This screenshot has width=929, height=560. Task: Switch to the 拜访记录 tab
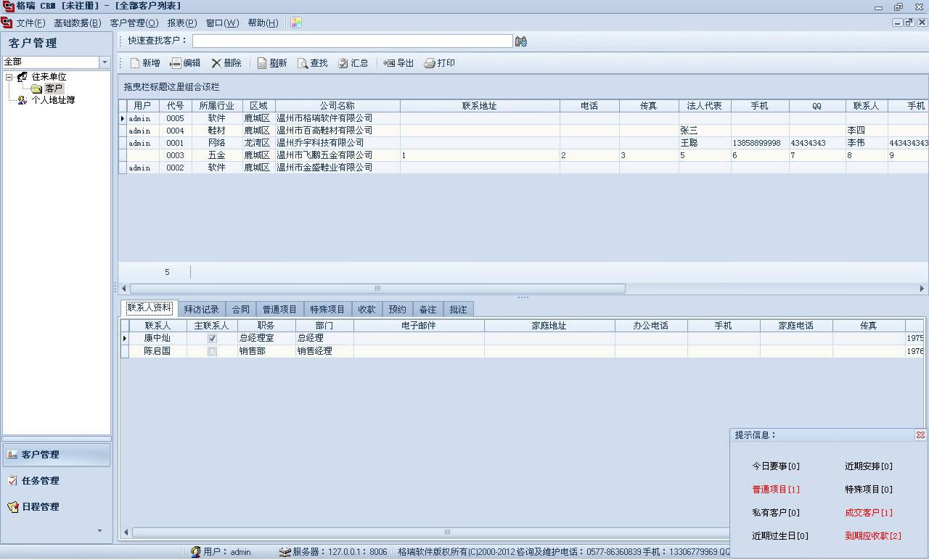point(201,309)
